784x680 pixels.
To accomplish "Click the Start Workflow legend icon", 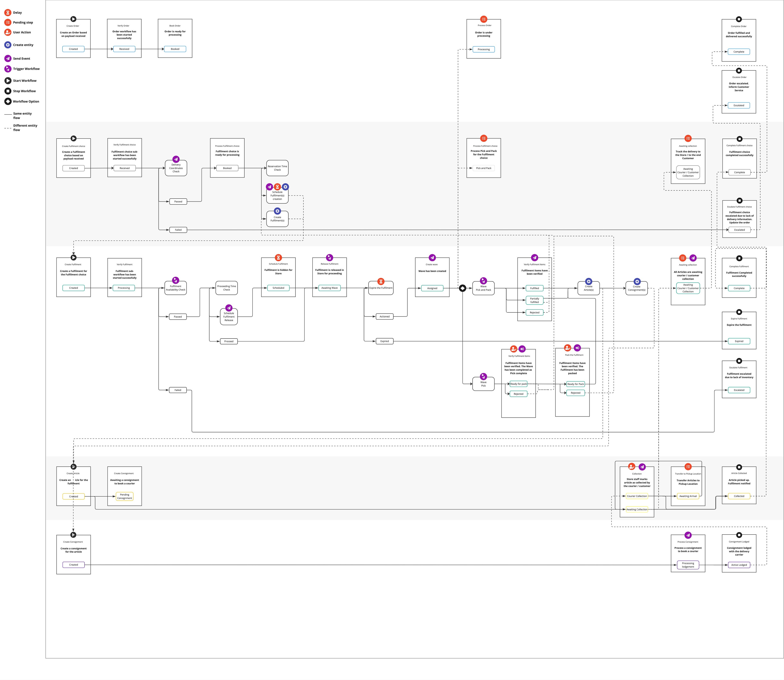I will pos(8,80).
